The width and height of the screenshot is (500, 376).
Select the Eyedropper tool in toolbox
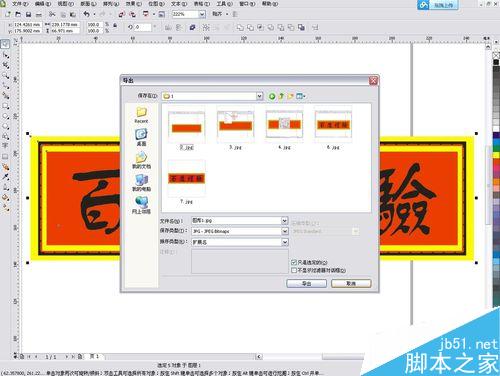pyautogui.click(x=5, y=177)
